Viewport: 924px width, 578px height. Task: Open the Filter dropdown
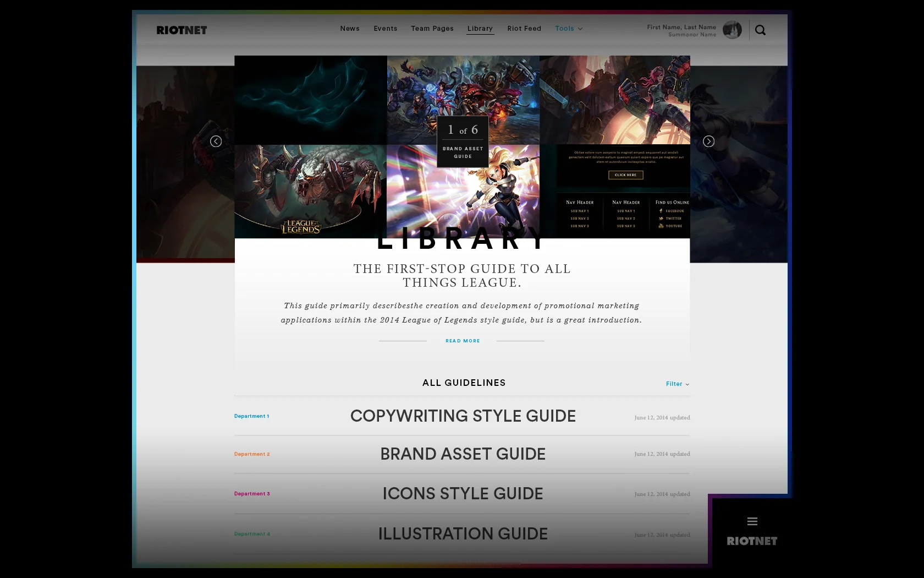678,384
